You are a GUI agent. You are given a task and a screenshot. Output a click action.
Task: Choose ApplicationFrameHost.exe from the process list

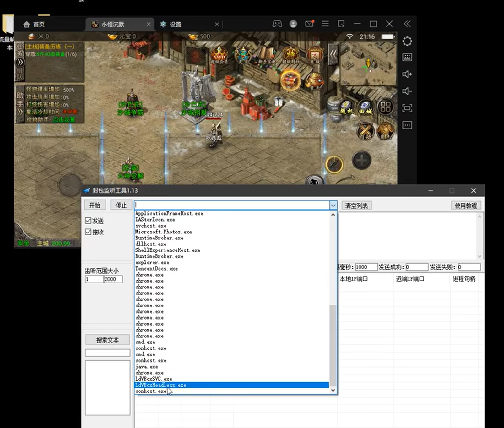[232, 213]
